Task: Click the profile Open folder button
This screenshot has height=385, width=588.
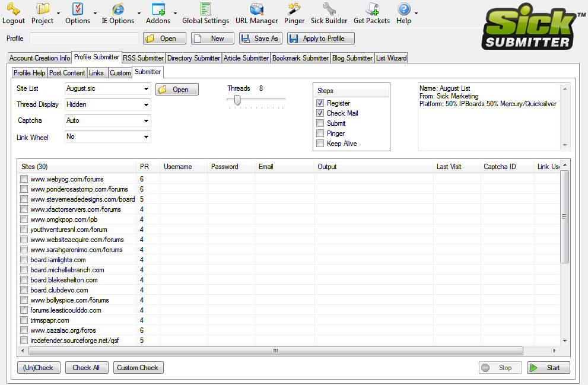Action: (x=164, y=38)
